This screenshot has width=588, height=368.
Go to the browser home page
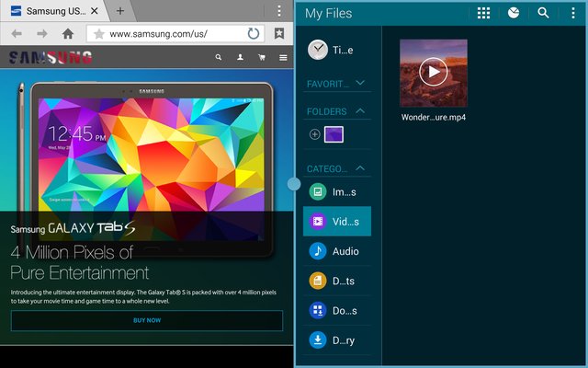click(68, 34)
